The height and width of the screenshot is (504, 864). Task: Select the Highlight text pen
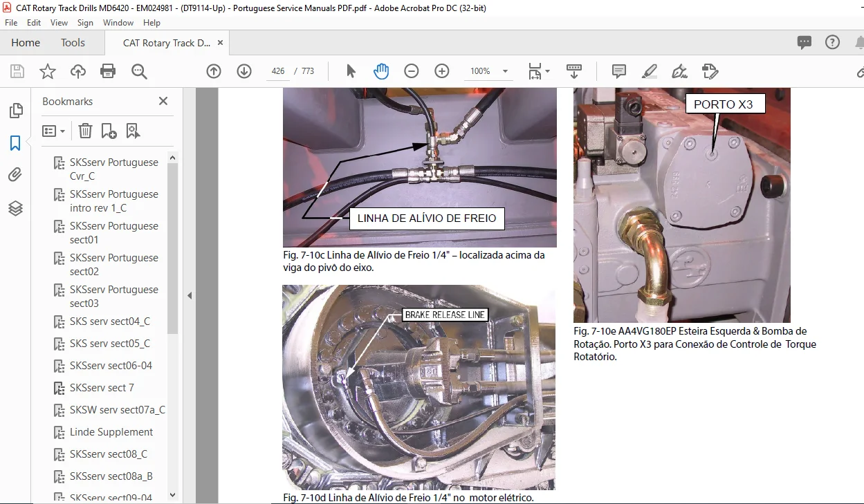pos(650,71)
